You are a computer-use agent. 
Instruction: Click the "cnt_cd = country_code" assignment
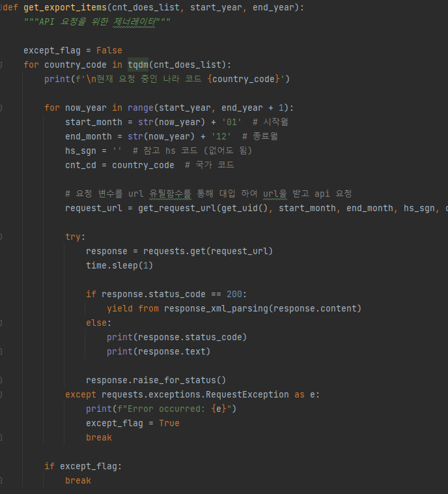click(x=120, y=165)
